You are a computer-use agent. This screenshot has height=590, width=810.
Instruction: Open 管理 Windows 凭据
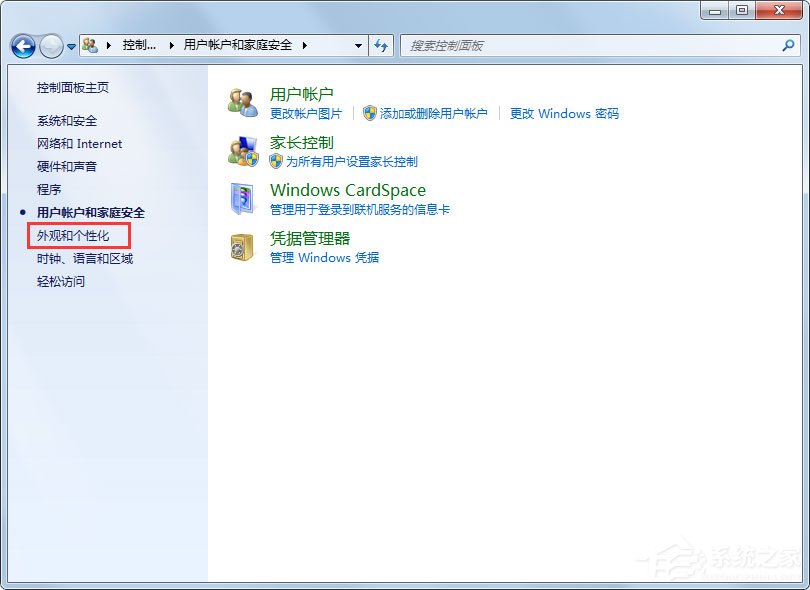(x=325, y=257)
